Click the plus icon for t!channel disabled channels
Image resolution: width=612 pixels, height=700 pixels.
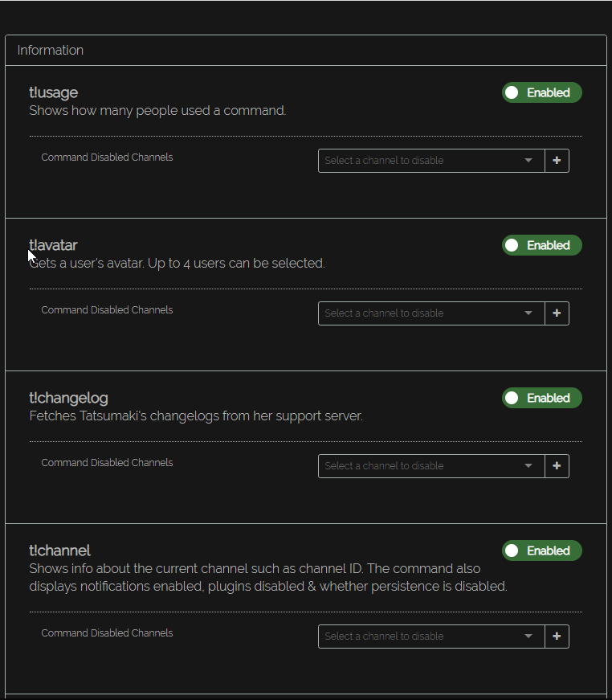pyautogui.click(x=557, y=637)
